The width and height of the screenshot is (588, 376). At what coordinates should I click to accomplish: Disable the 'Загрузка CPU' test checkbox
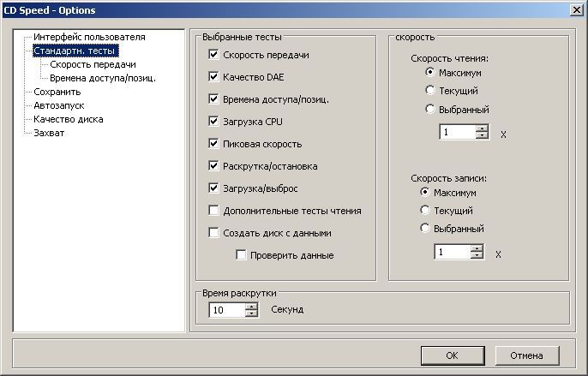(x=214, y=122)
